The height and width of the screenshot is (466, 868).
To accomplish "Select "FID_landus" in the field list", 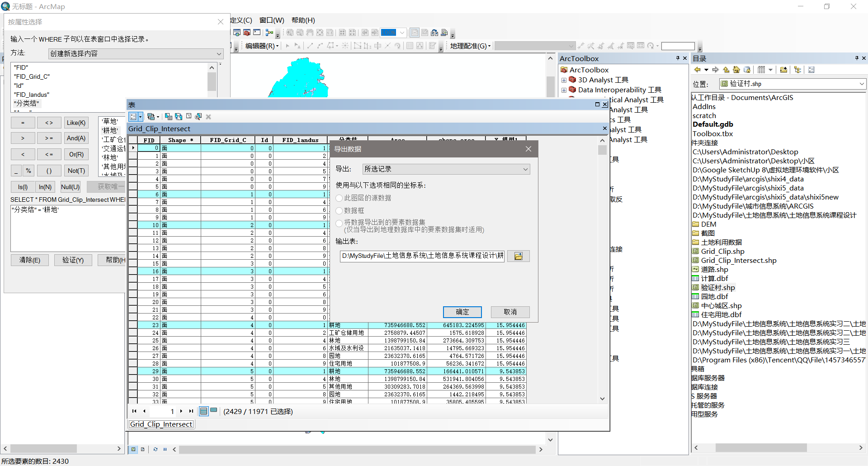I will pos(31,95).
